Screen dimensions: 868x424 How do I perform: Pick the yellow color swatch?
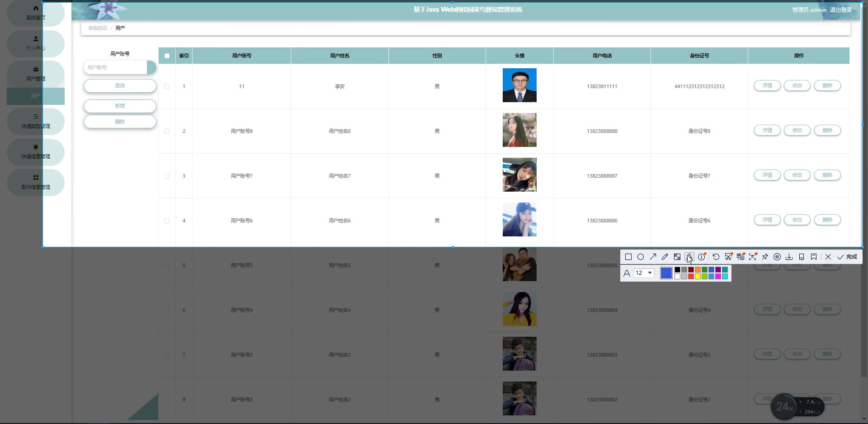[698, 276]
